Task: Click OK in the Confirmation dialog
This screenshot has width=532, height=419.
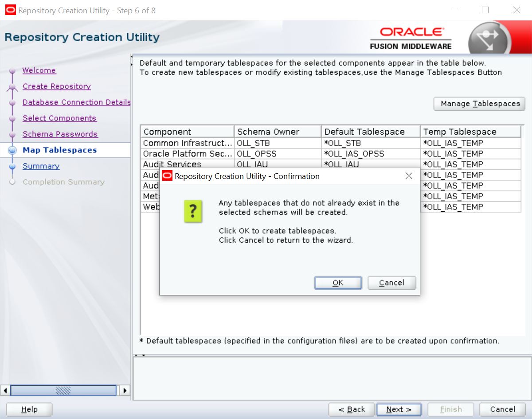Action: point(338,283)
